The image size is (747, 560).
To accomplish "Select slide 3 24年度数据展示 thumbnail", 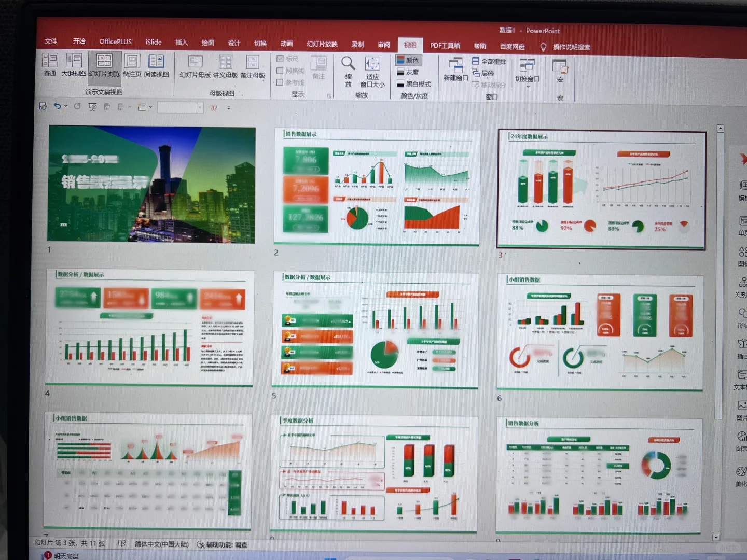I will click(601, 190).
